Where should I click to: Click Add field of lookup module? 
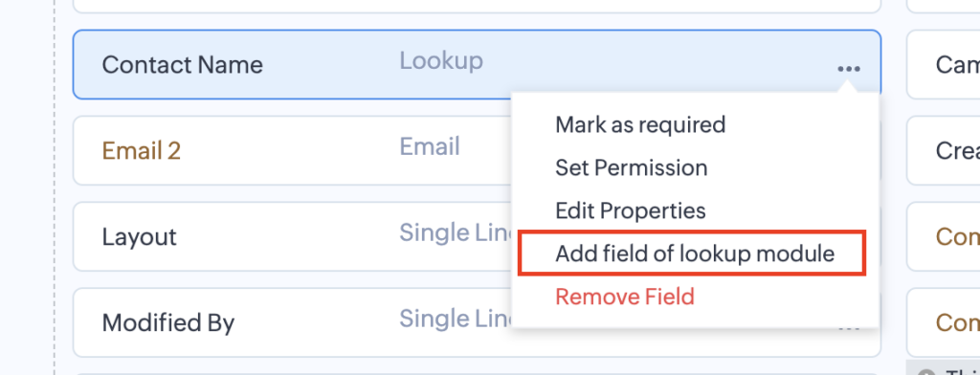[695, 254]
